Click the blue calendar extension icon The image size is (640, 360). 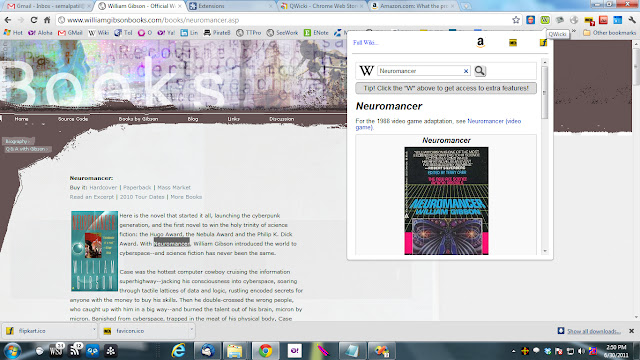pyautogui.click(x=618, y=20)
